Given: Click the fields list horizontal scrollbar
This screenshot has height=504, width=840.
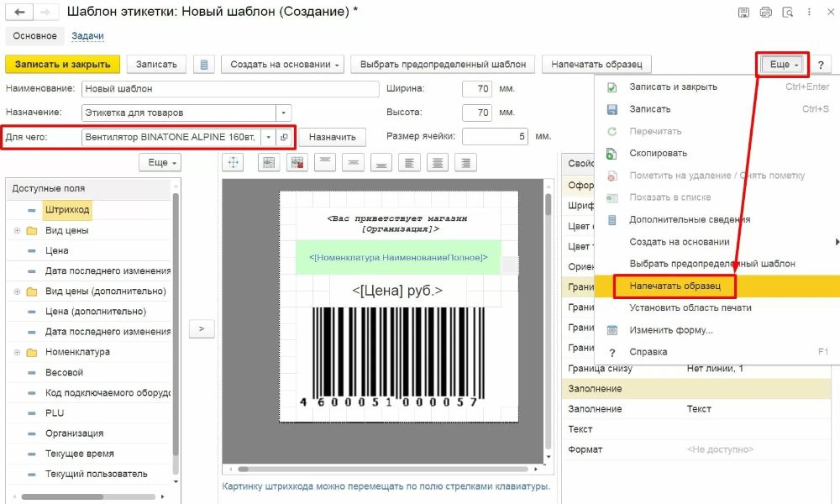Looking at the screenshot, I should (89, 497).
